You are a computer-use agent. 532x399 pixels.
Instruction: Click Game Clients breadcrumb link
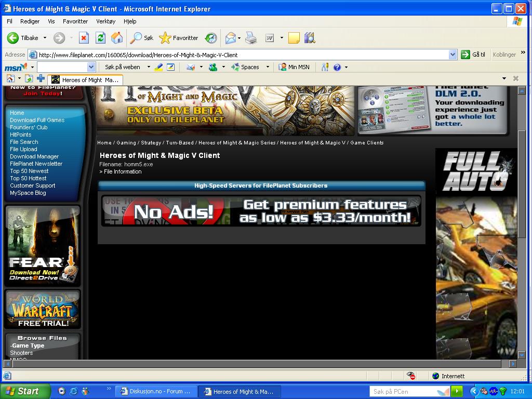coord(367,142)
